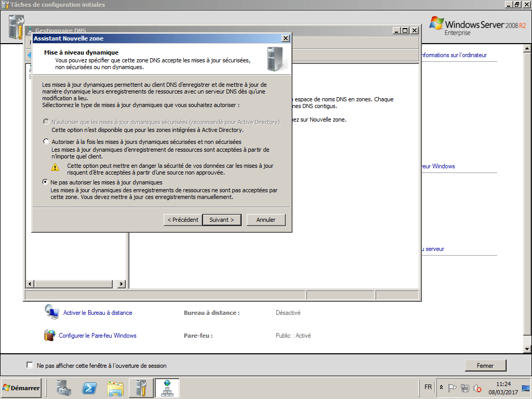This screenshot has width=532, height=399.
Task: Open DNS Manager from the taskbar
Action: [x=167, y=388]
